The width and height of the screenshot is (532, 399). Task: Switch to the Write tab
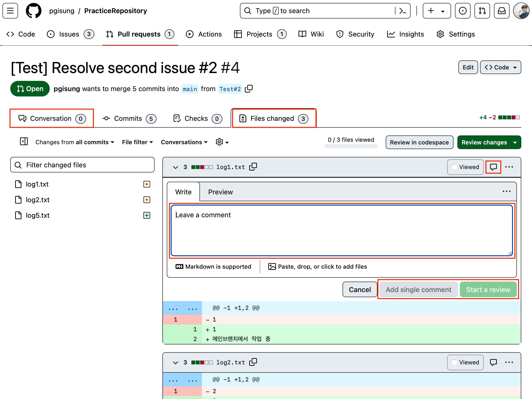[x=183, y=192]
